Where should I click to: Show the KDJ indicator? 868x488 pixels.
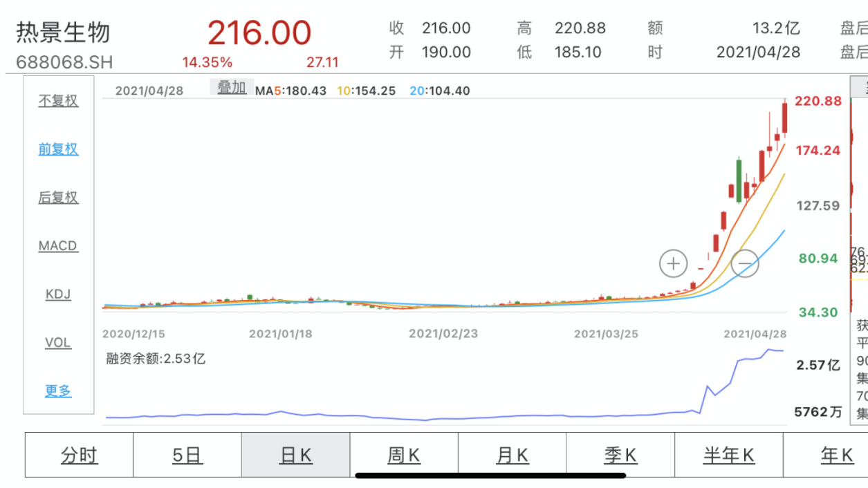[x=58, y=294]
